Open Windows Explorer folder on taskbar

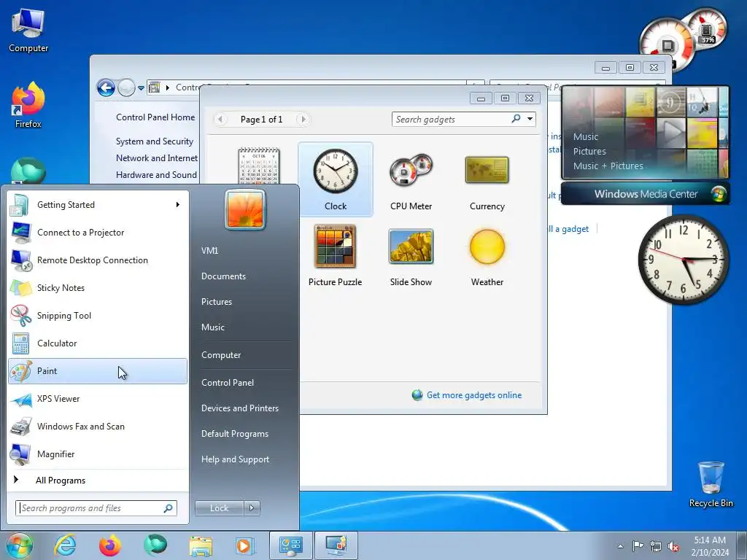click(201, 545)
